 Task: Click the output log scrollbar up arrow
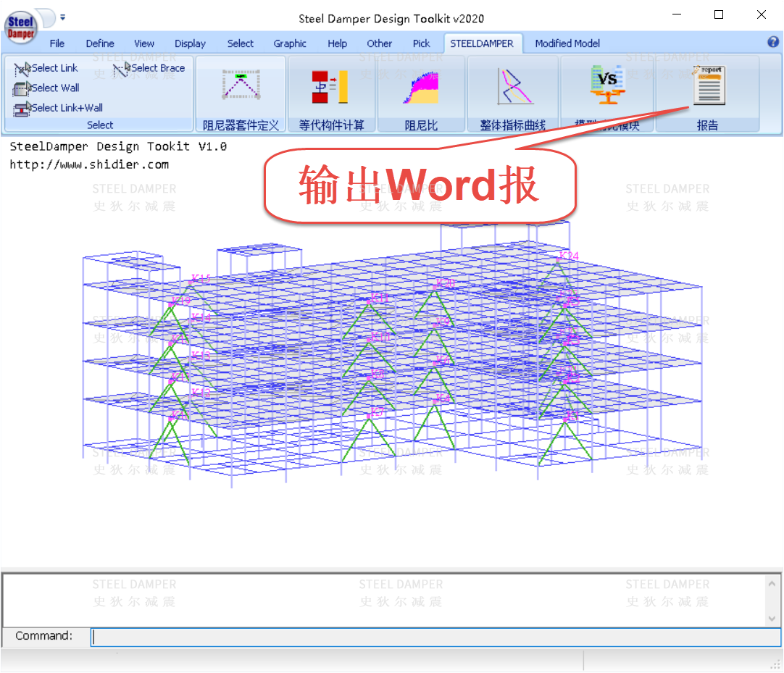click(x=772, y=583)
